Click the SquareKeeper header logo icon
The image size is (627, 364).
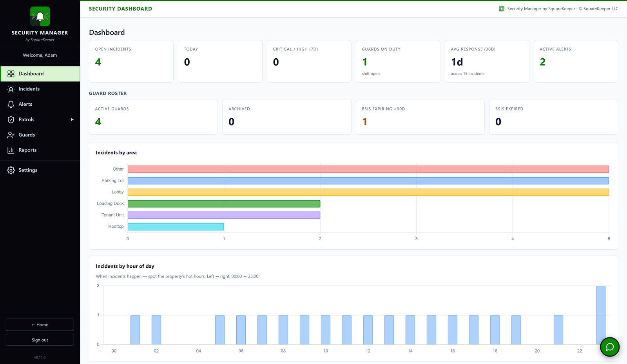tap(502, 9)
